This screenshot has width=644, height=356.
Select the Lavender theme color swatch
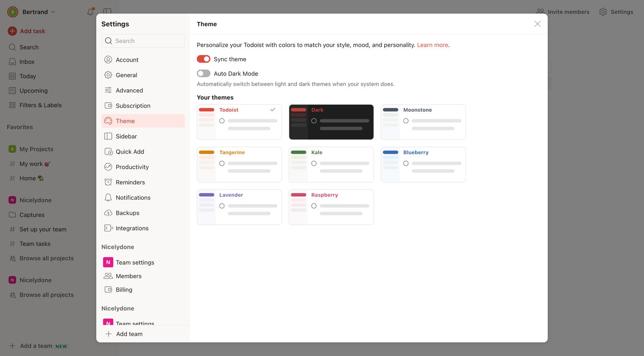coord(206,195)
